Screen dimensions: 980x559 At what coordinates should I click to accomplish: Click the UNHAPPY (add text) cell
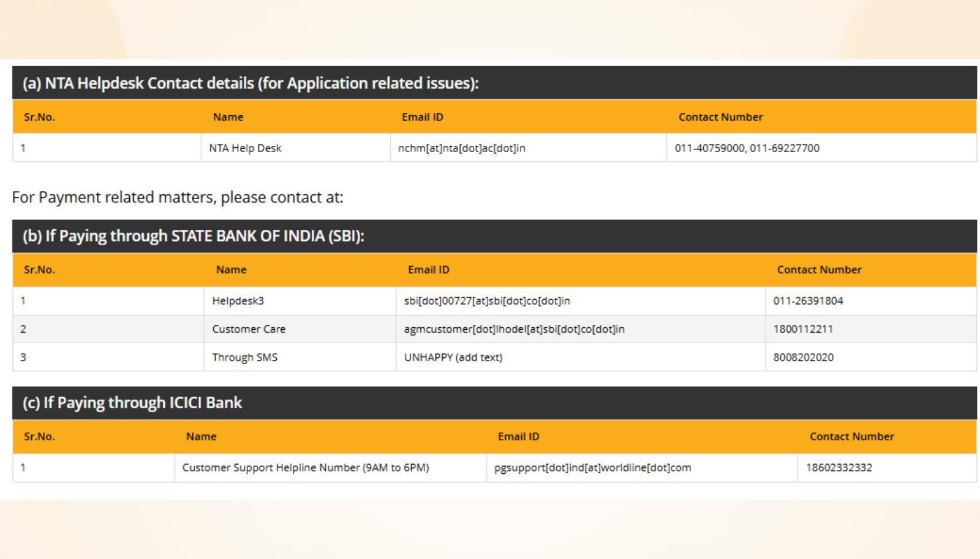pos(453,357)
